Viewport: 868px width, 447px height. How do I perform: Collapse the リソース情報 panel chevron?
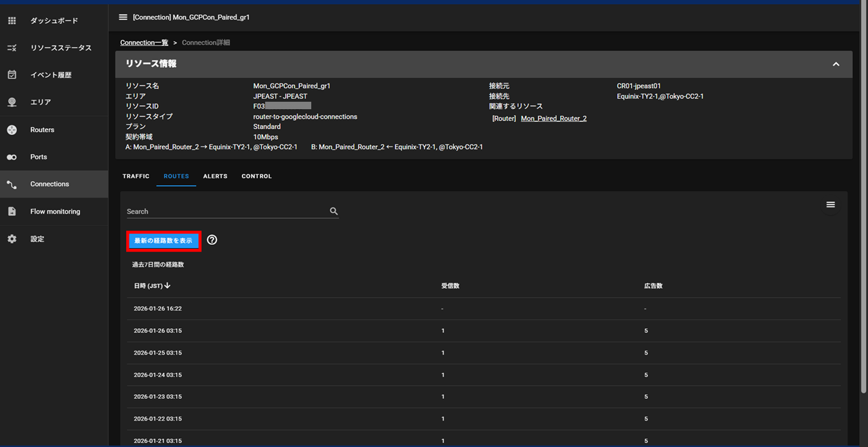835,64
